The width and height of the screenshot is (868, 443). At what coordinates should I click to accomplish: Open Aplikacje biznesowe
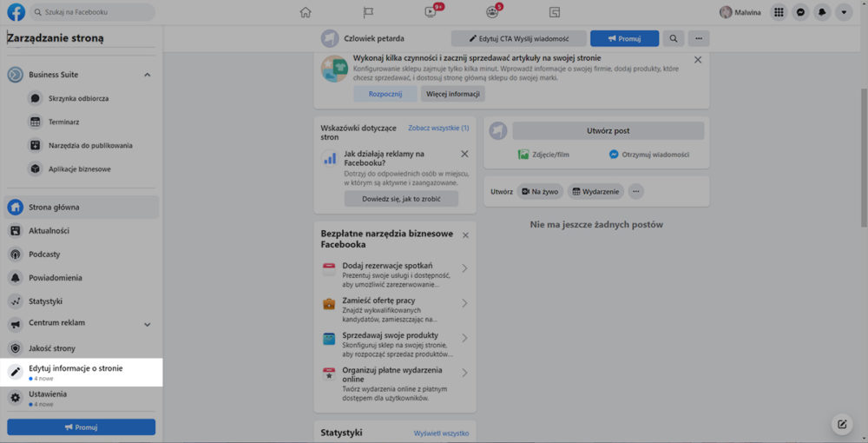point(79,169)
